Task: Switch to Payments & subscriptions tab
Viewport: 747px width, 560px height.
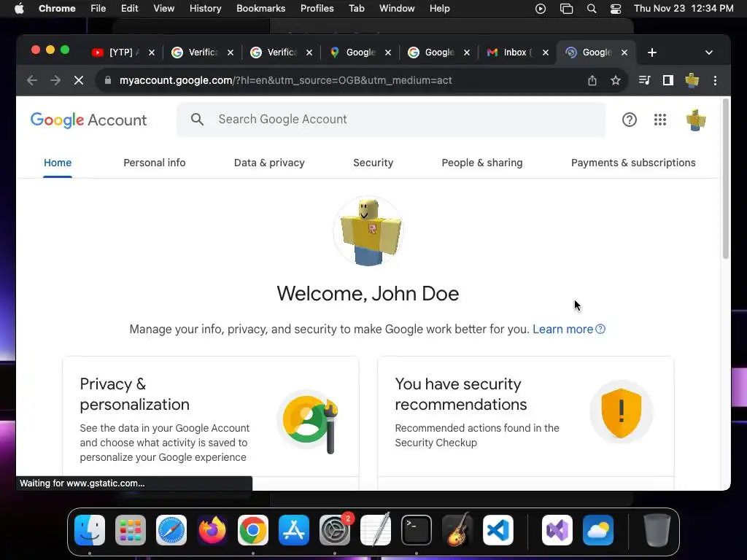Action: (x=633, y=163)
